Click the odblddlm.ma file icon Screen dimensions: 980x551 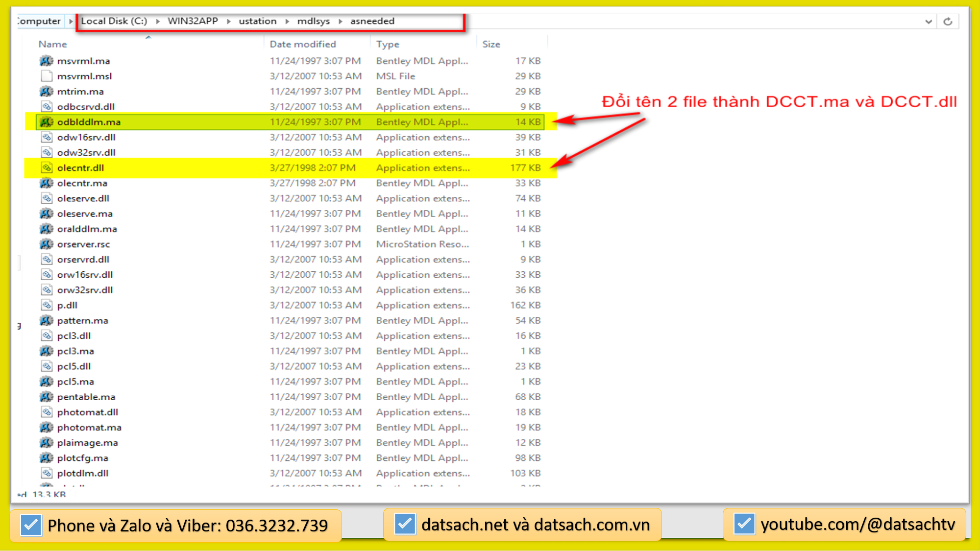pos(47,122)
